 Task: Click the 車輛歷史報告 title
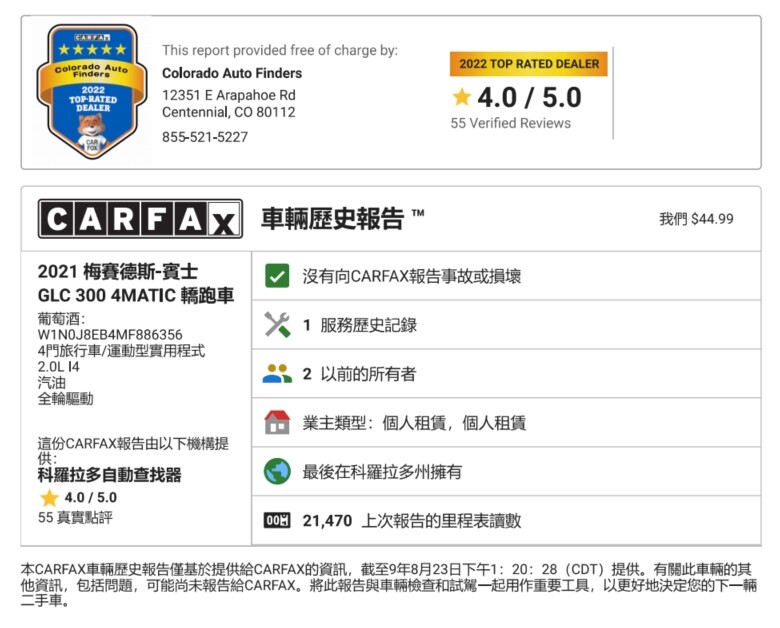[x=332, y=218]
